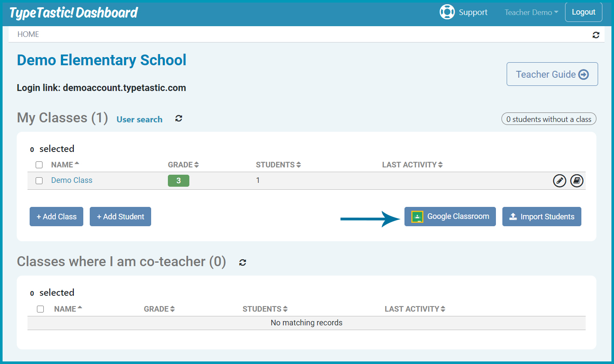Click the TypeTastic! Dashboard logo
This screenshot has width=614, height=364.
pyautogui.click(x=73, y=13)
